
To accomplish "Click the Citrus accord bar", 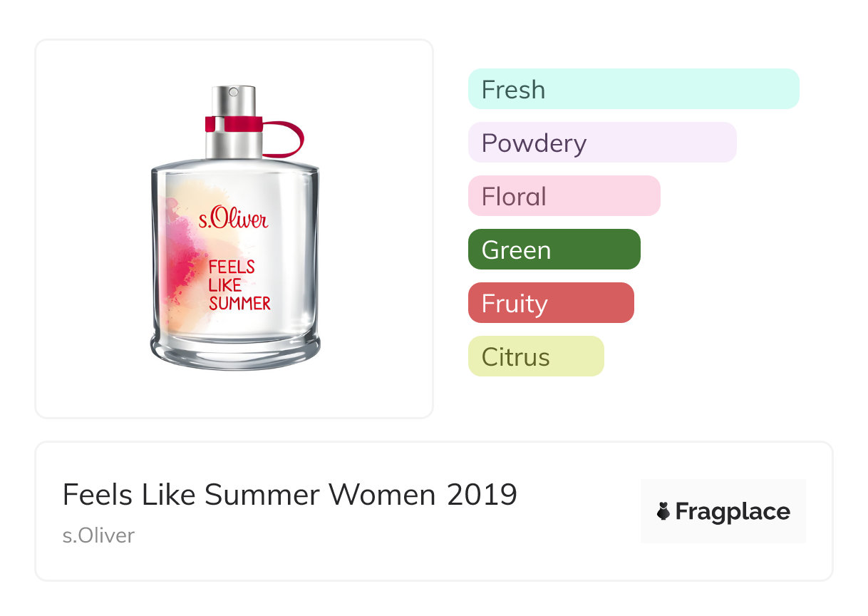I will 535,356.
